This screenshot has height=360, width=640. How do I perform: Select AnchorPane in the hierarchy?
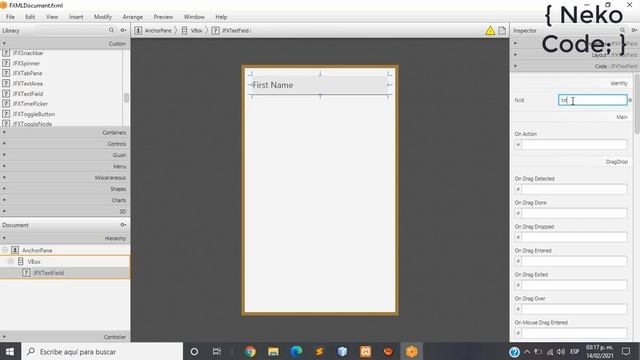pos(37,250)
